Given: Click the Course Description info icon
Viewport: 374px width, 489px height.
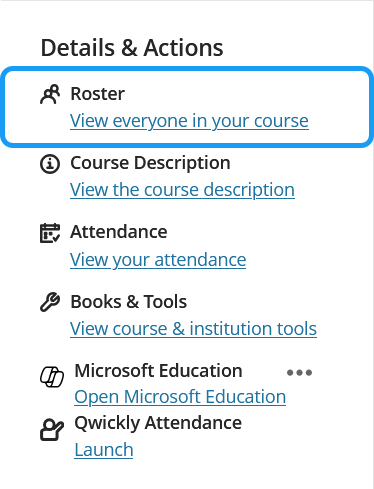Looking at the screenshot, I should [50, 164].
